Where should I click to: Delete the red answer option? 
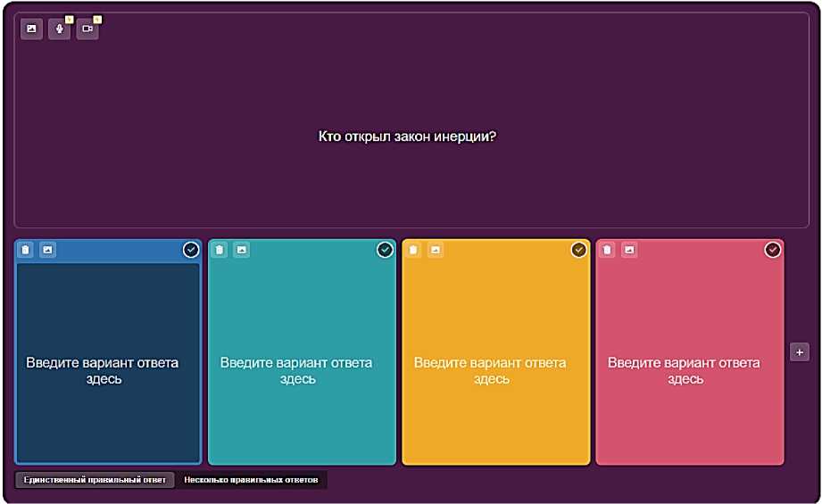tap(608, 250)
